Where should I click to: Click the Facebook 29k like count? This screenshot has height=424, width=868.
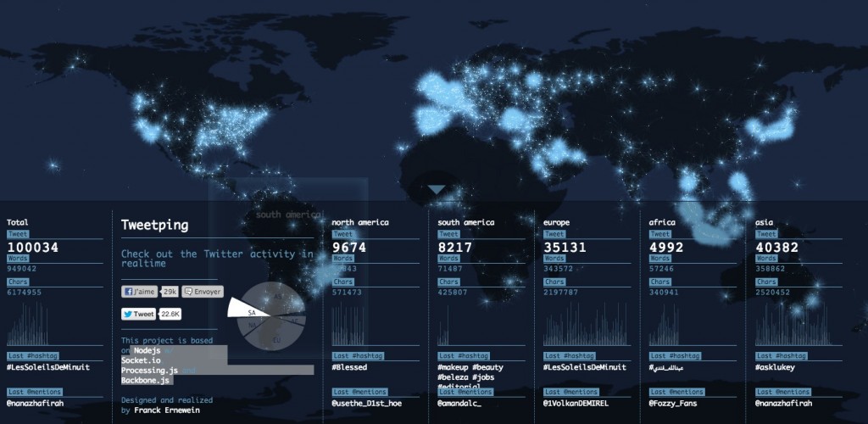coord(170,292)
